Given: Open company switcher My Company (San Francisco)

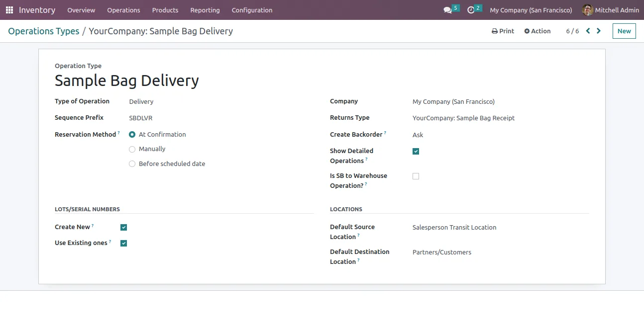Looking at the screenshot, I should tap(531, 10).
